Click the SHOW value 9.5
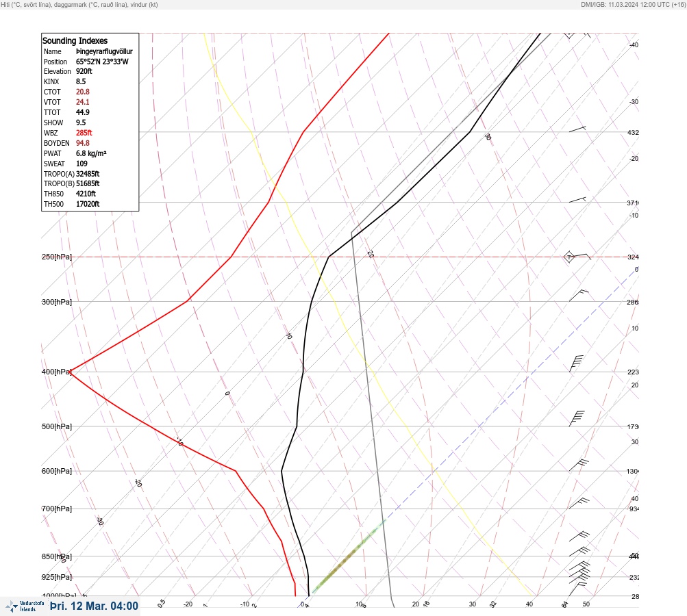Viewport: 687px width, 616px height. pos(81,123)
